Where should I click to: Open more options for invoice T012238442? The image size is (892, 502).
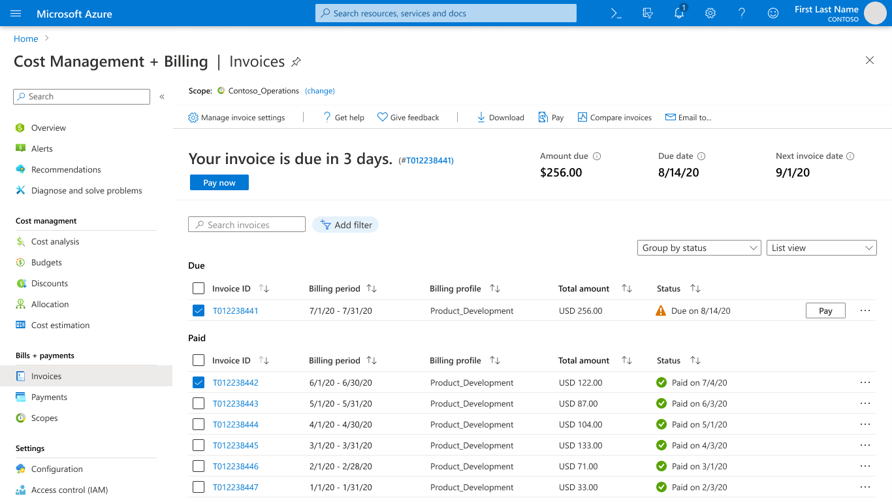click(865, 382)
